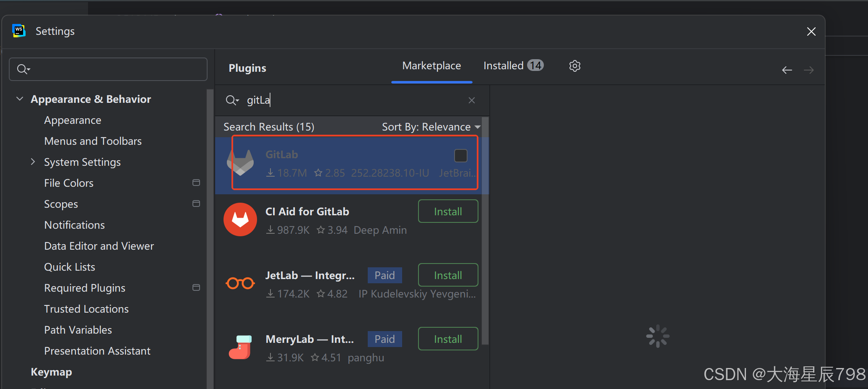868x389 pixels.
Task: Click the Paid badge on MerryLab
Action: [385, 339]
